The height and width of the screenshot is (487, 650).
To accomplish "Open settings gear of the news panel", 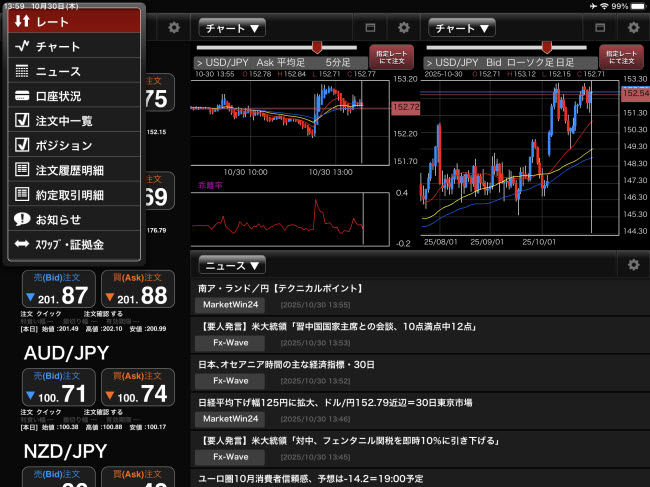I will click(x=632, y=265).
